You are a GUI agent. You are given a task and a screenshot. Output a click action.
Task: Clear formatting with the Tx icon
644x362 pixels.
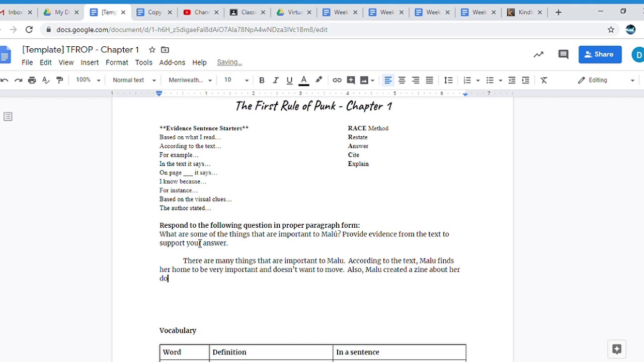coord(544,80)
